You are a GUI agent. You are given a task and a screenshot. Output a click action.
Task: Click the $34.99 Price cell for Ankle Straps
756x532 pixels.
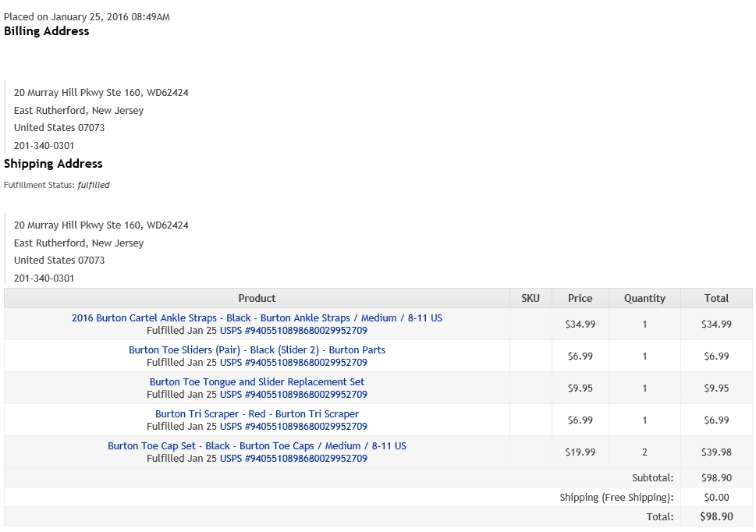pyautogui.click(x=580, y=325)
